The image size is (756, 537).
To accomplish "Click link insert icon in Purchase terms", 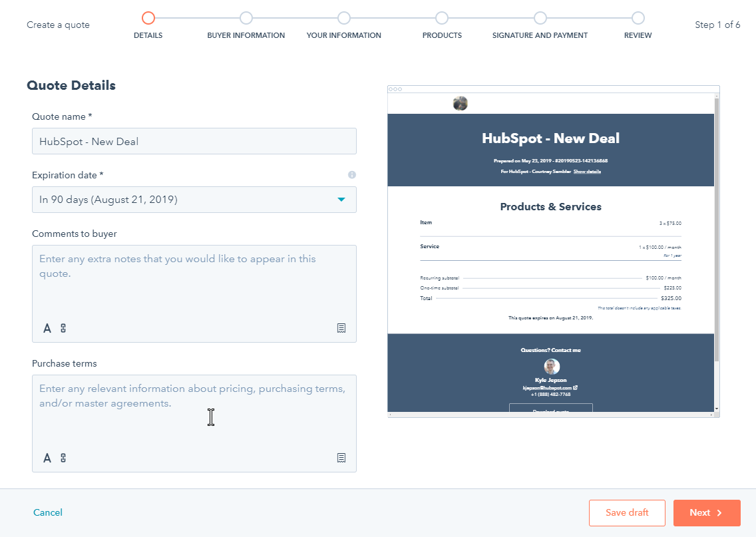I will (63, 458).
